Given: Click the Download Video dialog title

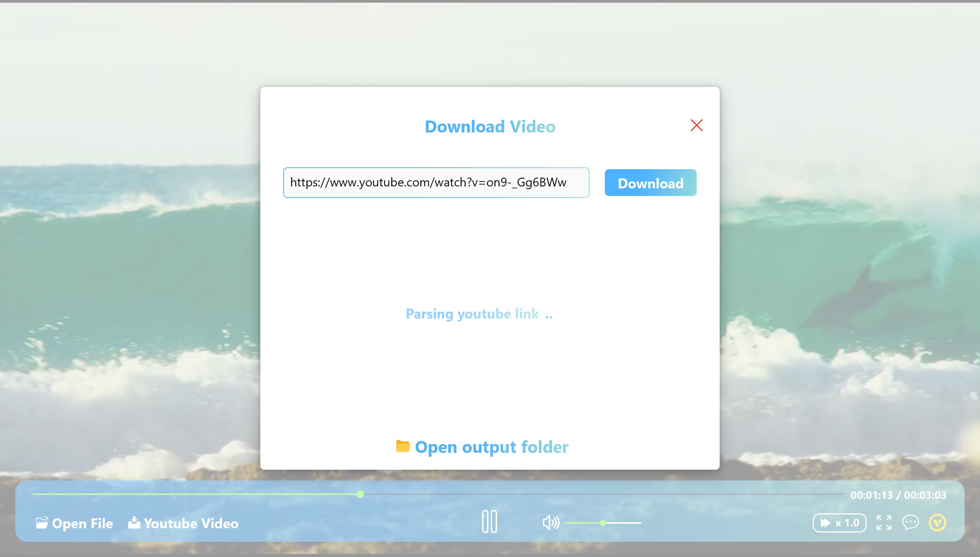Looking at the screenshot, I should pos(490,127).
